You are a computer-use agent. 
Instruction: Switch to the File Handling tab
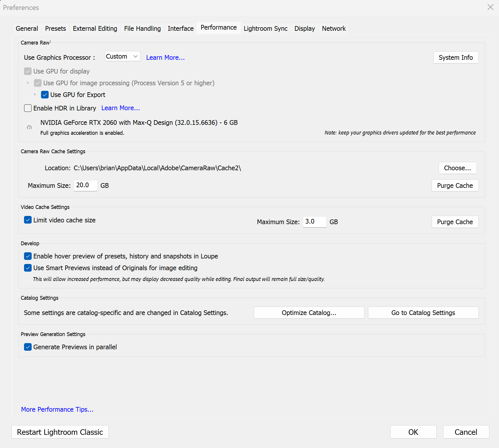[142, 28]
